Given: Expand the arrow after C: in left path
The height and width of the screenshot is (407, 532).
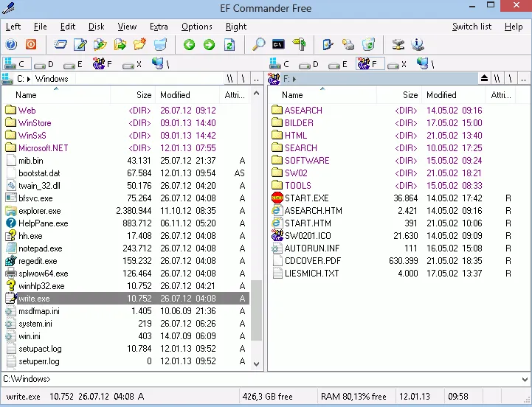Looking at the screenshot, I should (x=29, y=79).
